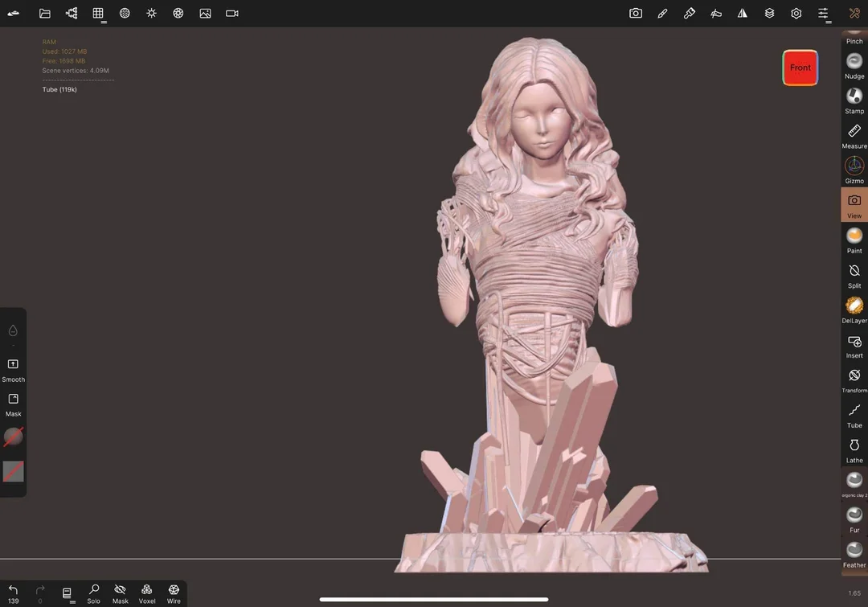
Task: Open the Painting brush menu
Action: (690, 14)
